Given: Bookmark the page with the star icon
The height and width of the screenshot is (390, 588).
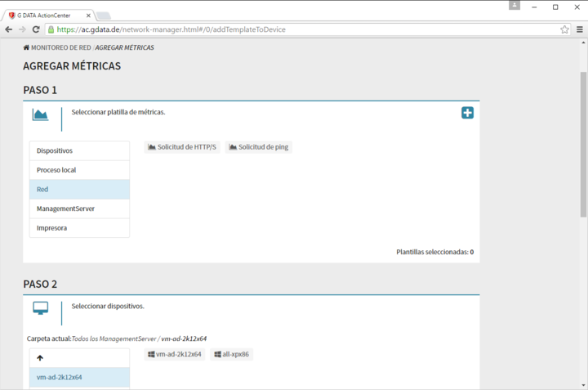Looking at the screenshot, I should point(564,29).
